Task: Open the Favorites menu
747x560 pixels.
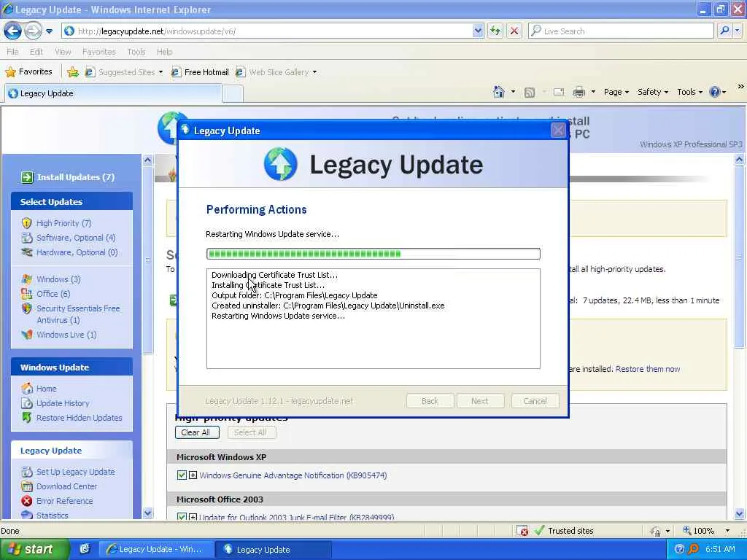Action: click(x=98, y=52)
